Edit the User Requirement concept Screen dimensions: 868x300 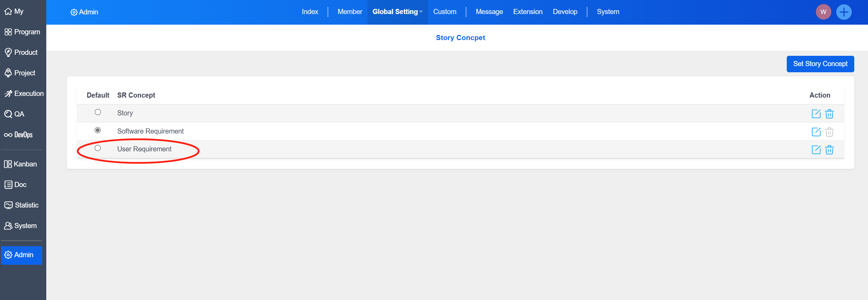pyautogui.click(x=816, y=150)
